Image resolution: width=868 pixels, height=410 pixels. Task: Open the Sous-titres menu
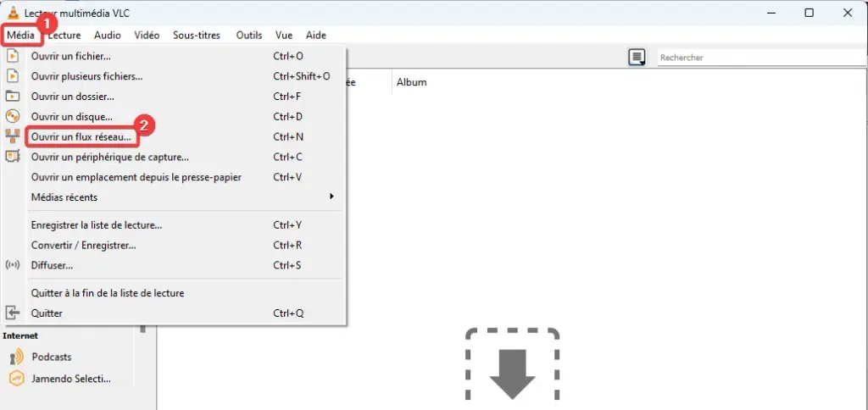(x=197, y=36)
